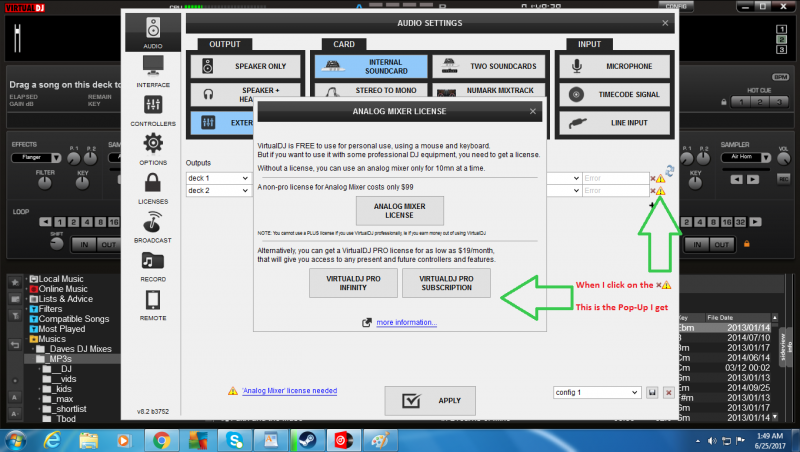Open the Audio settings section

pos(153,33)
